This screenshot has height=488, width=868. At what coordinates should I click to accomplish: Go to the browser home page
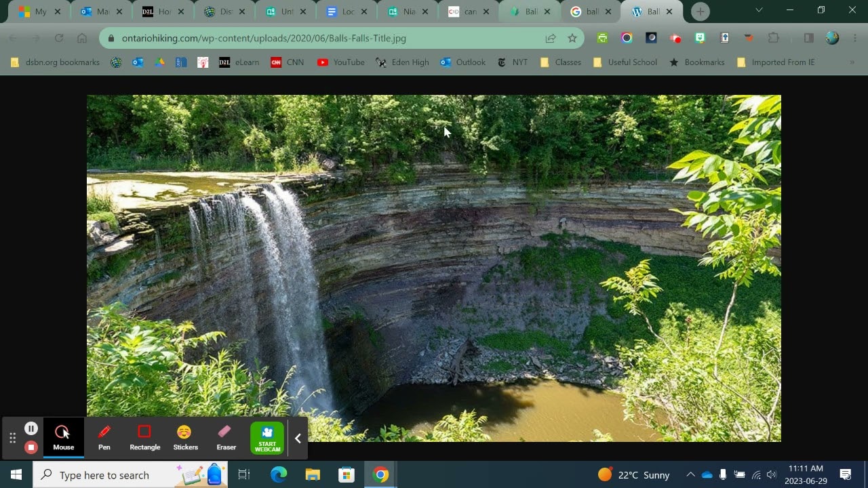click(82, 38)
